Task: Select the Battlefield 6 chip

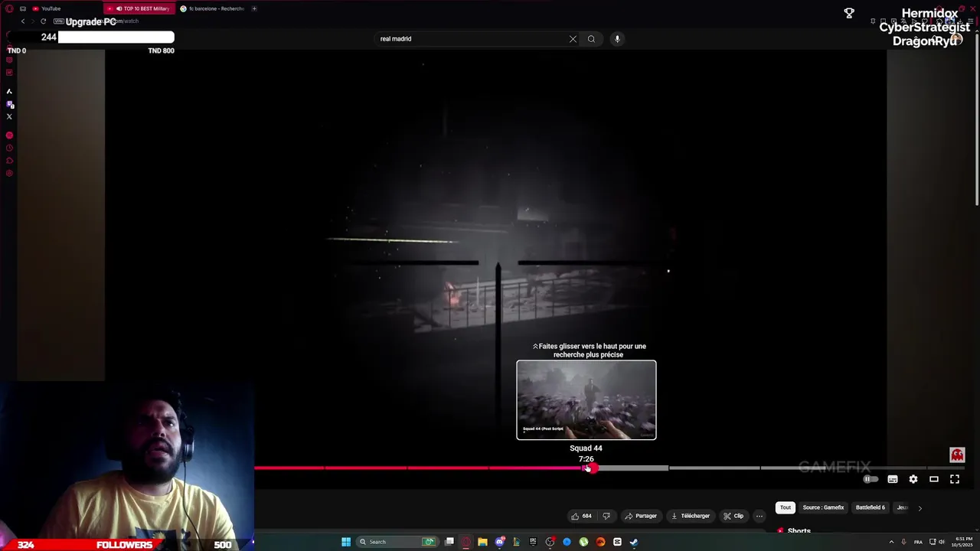Action: point(870,507)
